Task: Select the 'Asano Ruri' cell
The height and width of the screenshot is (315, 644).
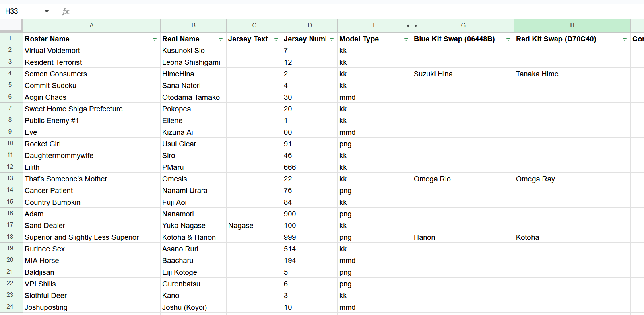Action: click(194, 249)
